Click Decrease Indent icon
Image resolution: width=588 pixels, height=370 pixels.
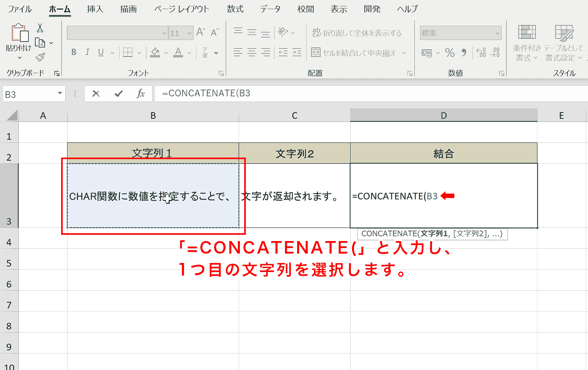click(283, 52)
